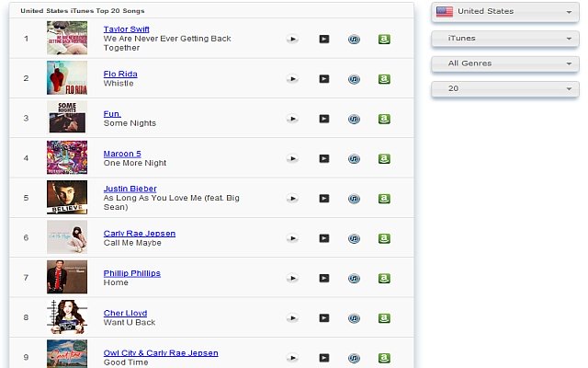This screenshot has height=368, width=588.
Task: Open iTunes link for Good Time
Action: (354, 358)
